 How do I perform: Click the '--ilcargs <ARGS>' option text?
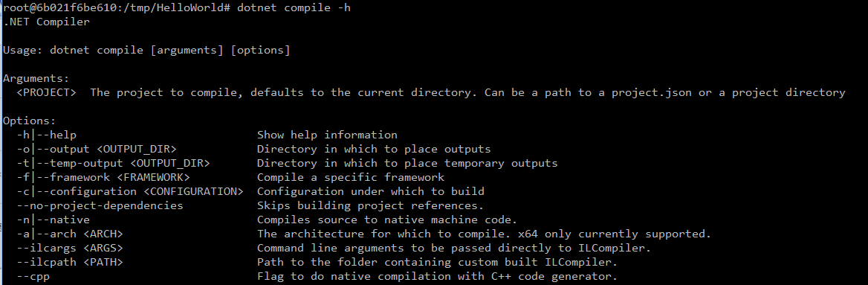click(70, 249)
